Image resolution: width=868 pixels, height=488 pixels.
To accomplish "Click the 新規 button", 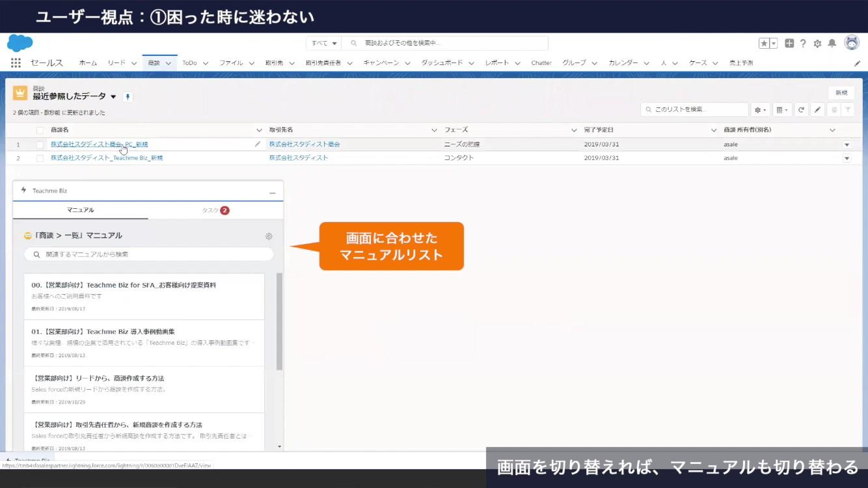I will pos(841,92).
